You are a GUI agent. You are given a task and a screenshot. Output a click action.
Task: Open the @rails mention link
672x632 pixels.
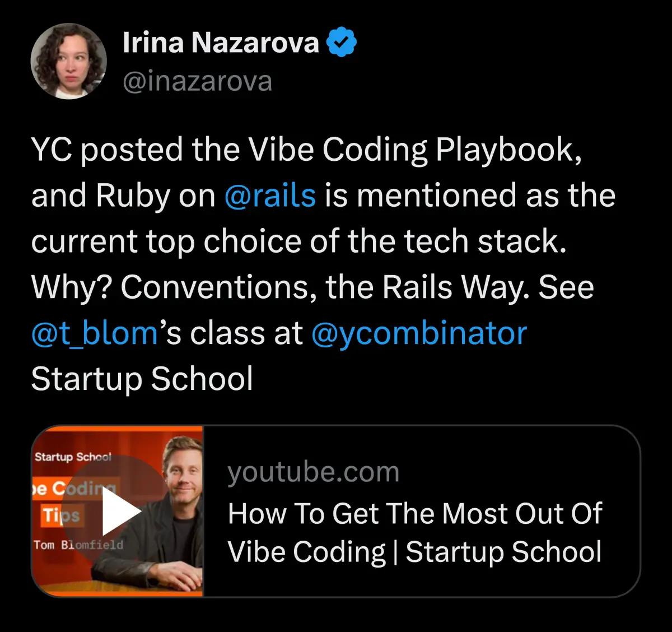(x=270, y=196)
